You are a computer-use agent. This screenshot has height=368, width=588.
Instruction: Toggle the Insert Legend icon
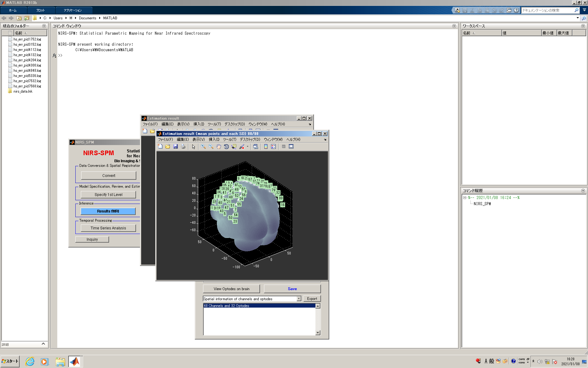click(x=273, y=147)
